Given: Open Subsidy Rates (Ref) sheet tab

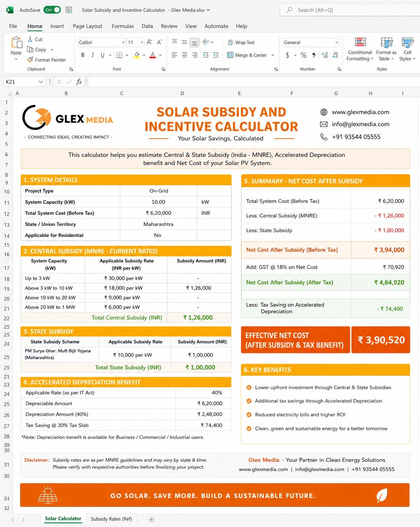Looking at the screenshot, I should point(111,519).
